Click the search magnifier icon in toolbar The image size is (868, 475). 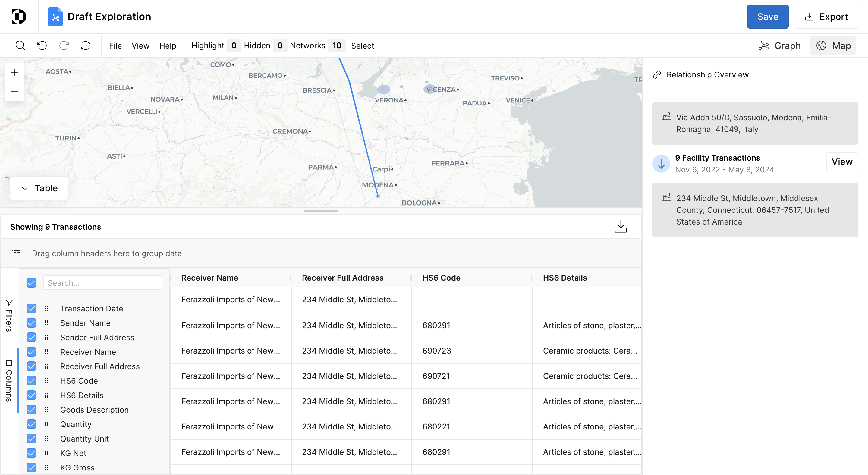(x=20, y=46)
